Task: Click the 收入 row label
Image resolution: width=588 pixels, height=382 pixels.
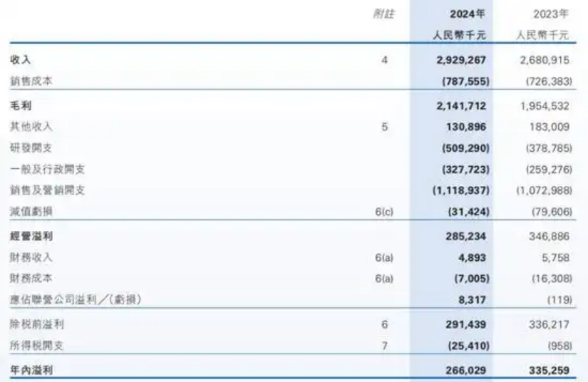Action: point(21,60)
